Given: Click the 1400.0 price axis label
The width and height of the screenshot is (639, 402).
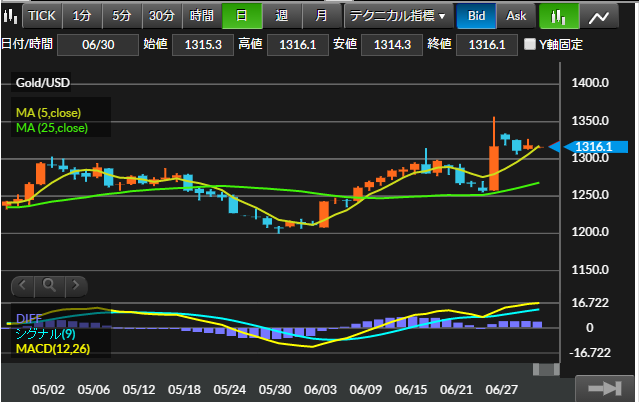Looking at the screenshot, I should click(590, 83).
